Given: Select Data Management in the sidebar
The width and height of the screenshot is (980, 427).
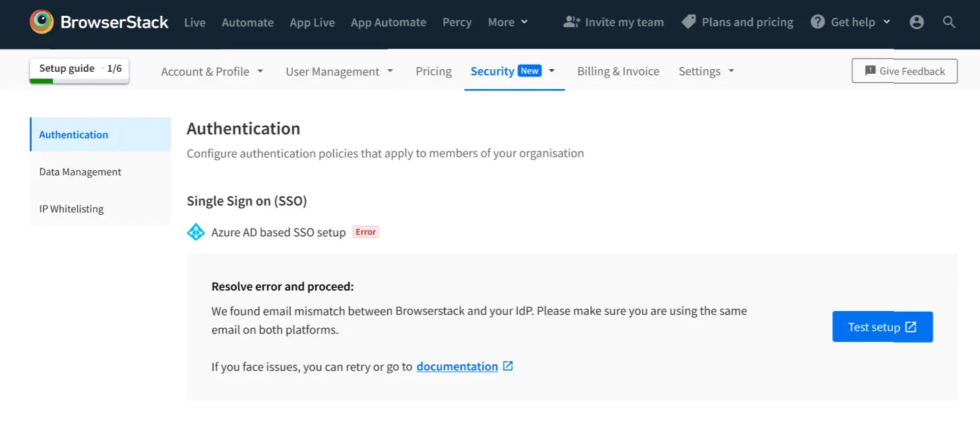Looking at the screenshot, I should [80, 172].
